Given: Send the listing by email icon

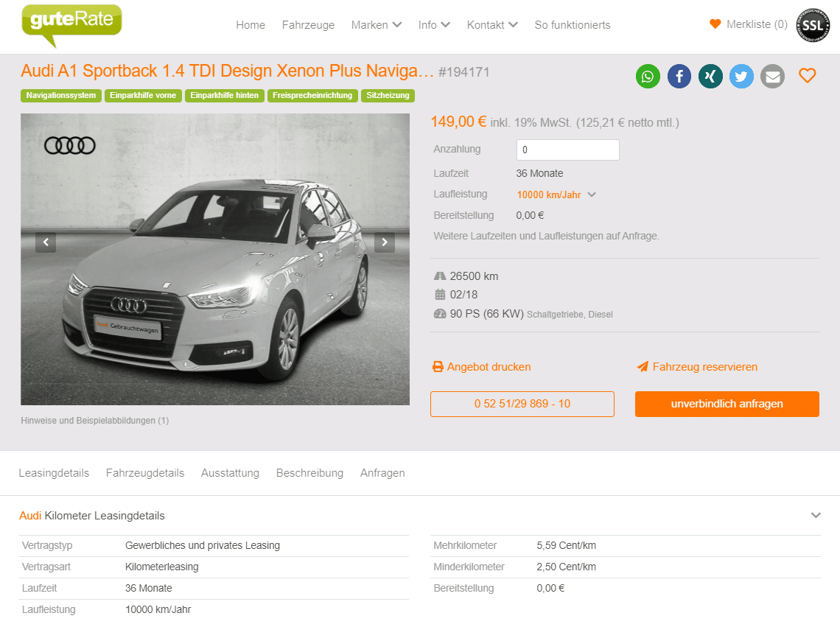Looking at the screenshot, I should 772,76.
